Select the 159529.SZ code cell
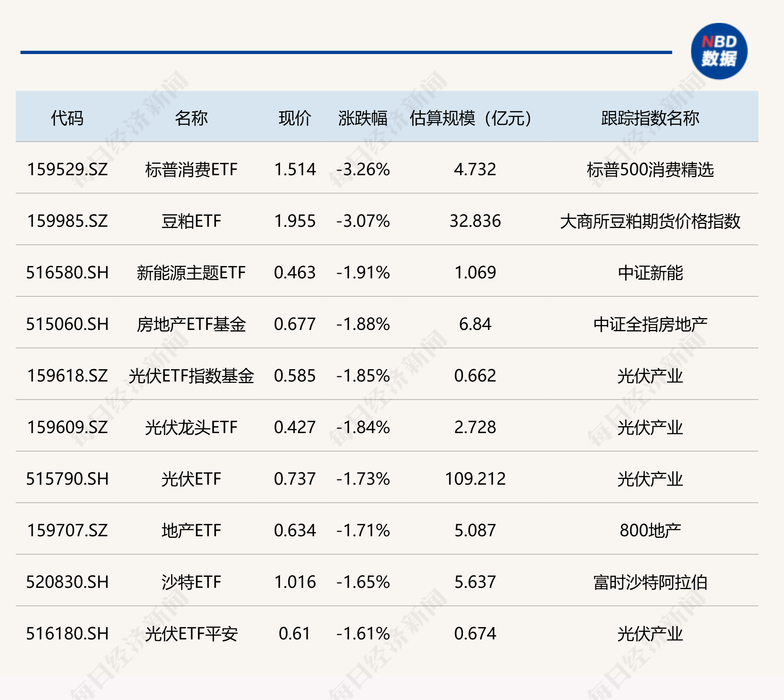784x700 pixels. 67,170
